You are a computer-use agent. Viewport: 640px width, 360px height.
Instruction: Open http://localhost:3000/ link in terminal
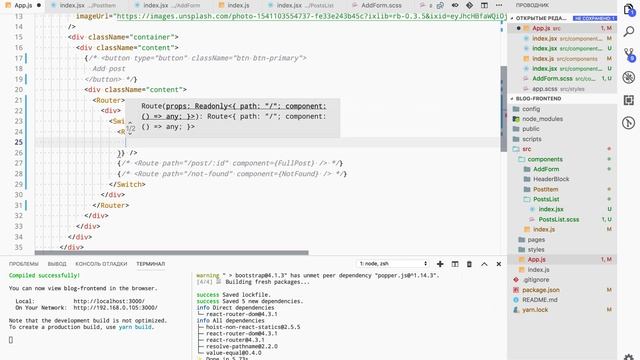coord(109,301)
